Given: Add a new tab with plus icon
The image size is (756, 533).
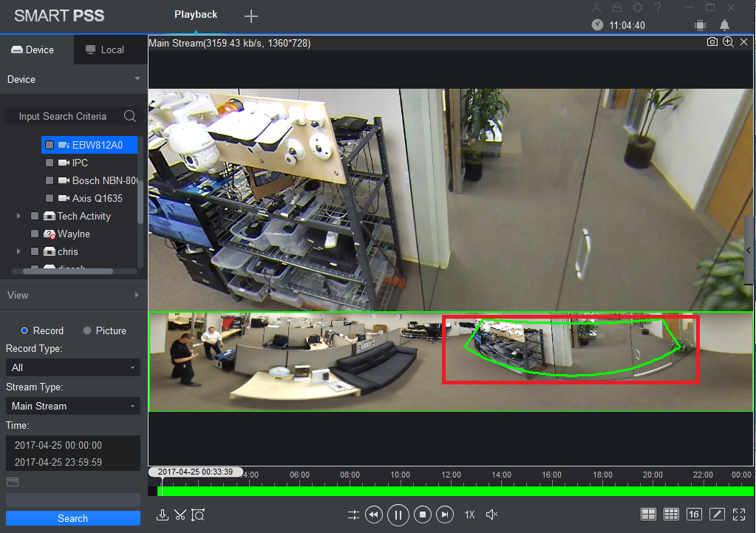Looking at the screenshot, I should coord(251,16).
